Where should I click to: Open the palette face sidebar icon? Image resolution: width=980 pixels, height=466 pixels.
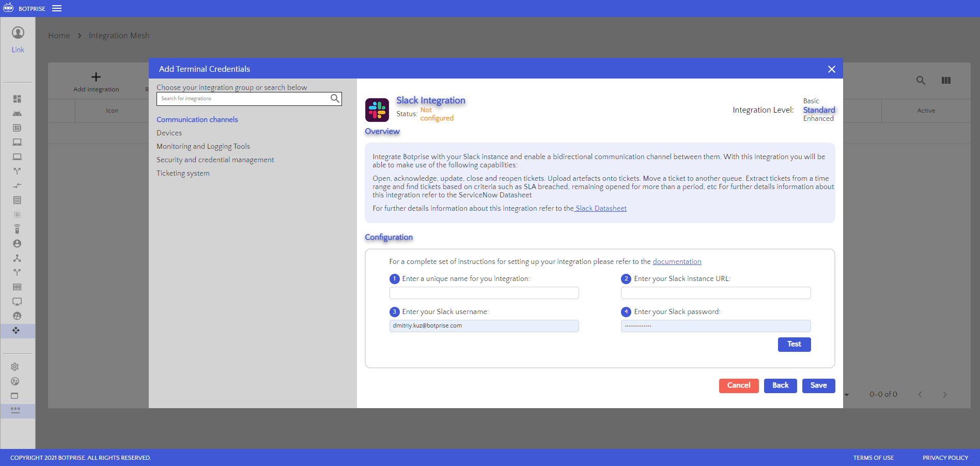15,381
